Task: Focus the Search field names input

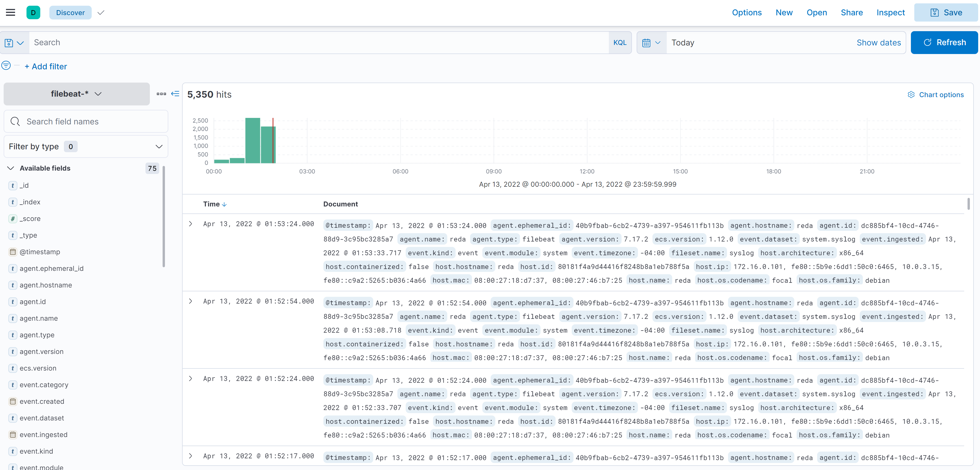Action: pos(86,122)
